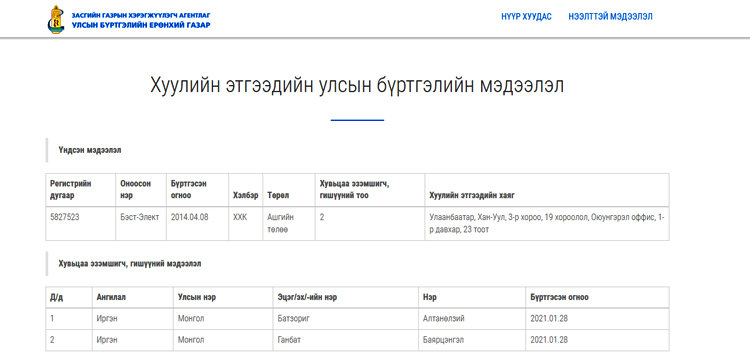This screenshot has width=750, height=360.
Task: Select shareholder name Алтанөлзий
Action: [444, 318]
